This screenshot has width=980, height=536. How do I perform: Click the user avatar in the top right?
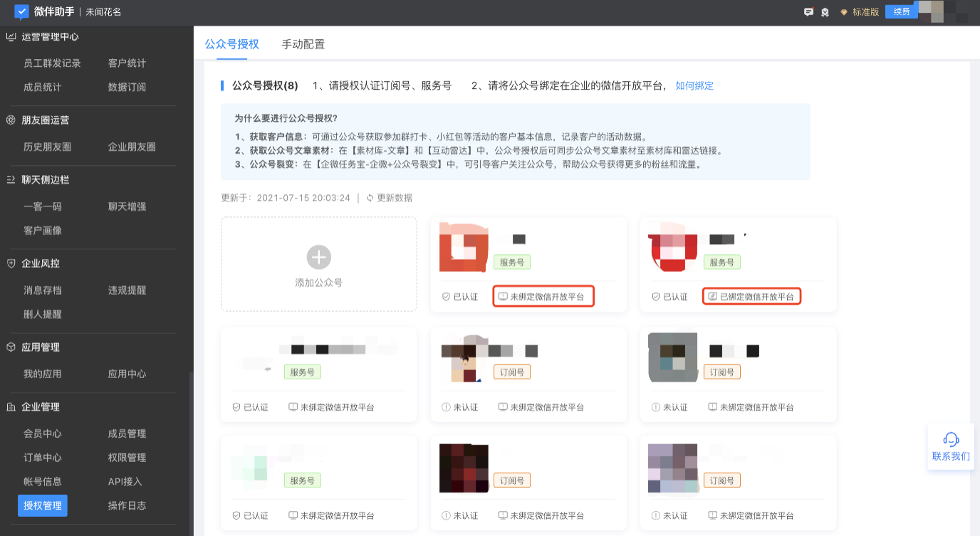pyautogui.click(x=932, y=12)
